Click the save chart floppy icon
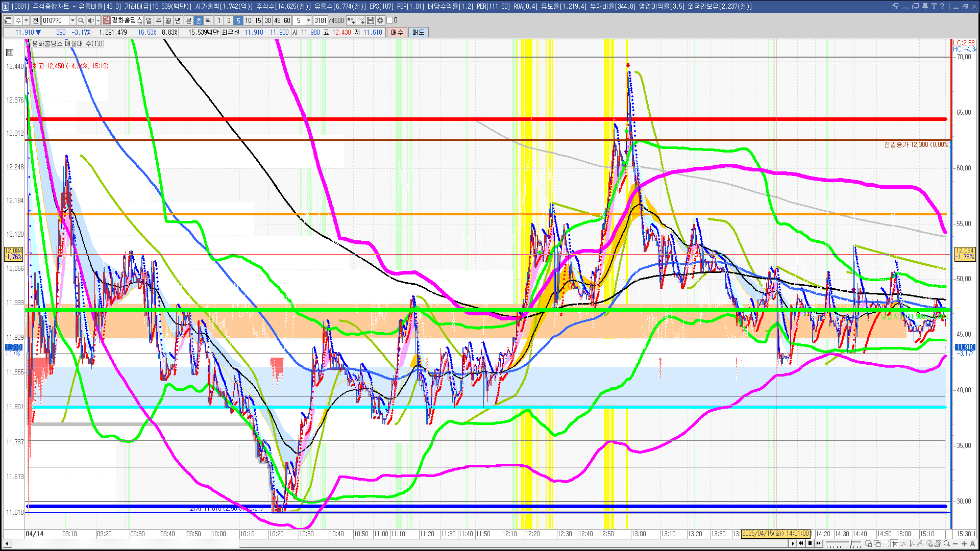This screenshot has height=551, width=980. (371, 20)
